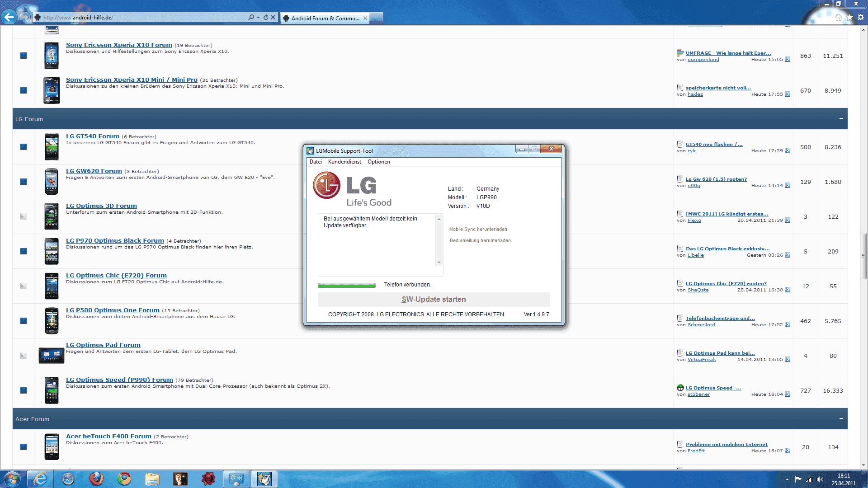Click the stop loading X in address bar
The height and width of the screenshot is (488, 868).
(x=273, y=17)
